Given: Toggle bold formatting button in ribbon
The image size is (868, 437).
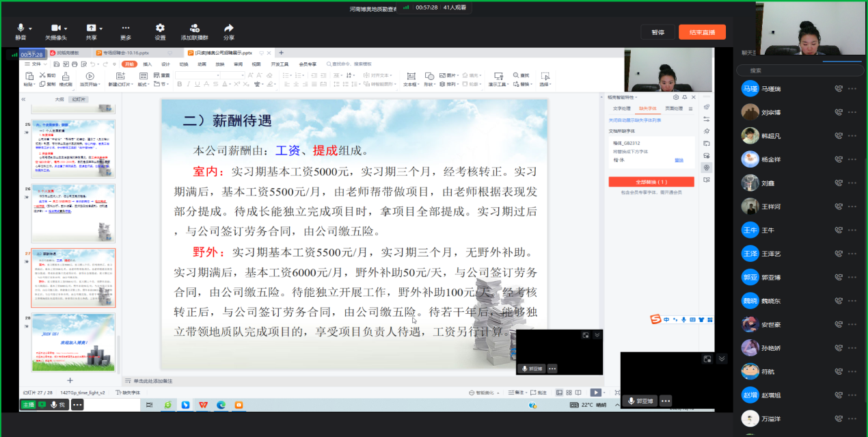Looking at the screenshot, I should tap(180, 84).
